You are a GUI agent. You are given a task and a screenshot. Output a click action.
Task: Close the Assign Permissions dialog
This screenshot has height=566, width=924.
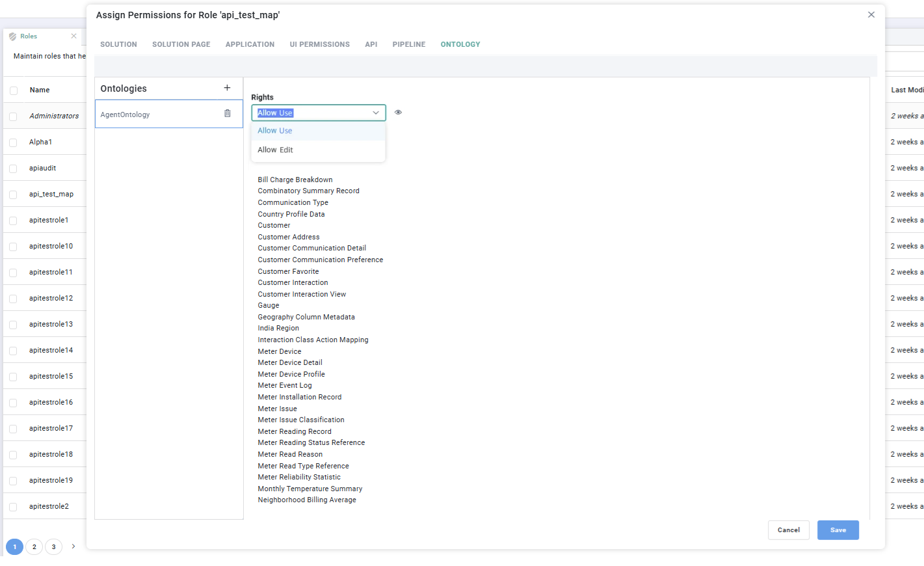click(x=871, y=15)
